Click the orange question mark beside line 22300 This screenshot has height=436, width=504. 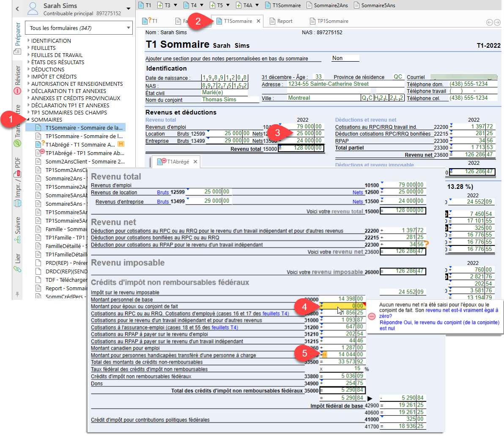point(427,244)
